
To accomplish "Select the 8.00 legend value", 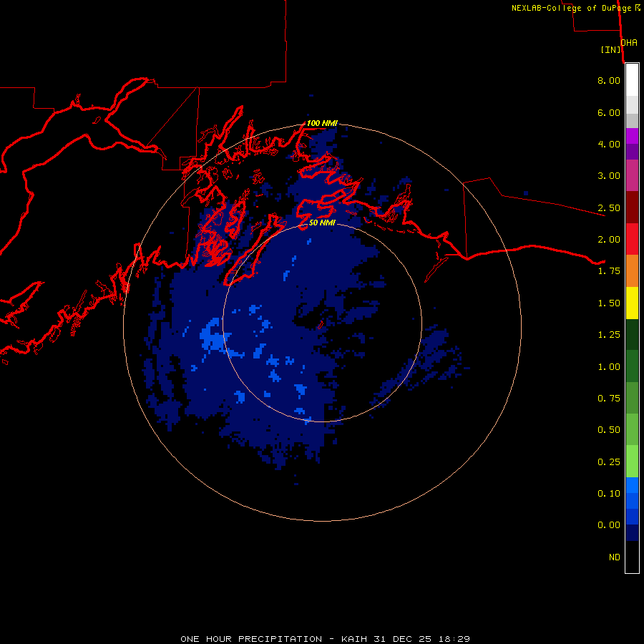I will tap(609, 80).
